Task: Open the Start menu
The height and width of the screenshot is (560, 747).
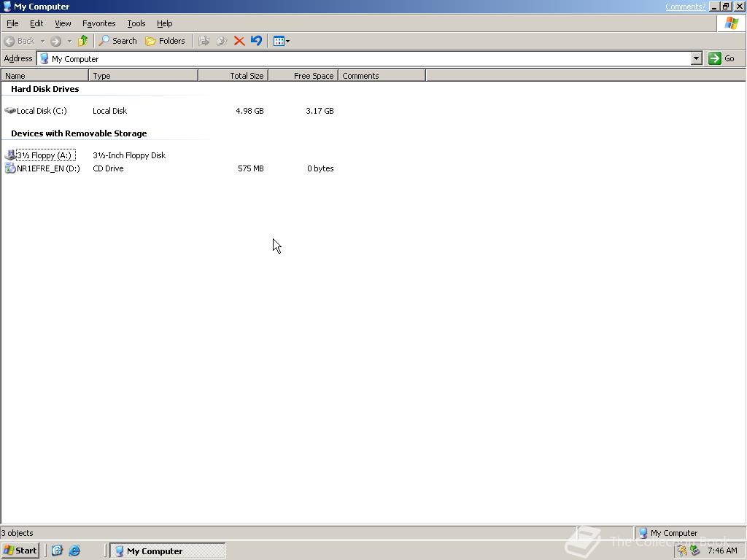Action: 20,551
